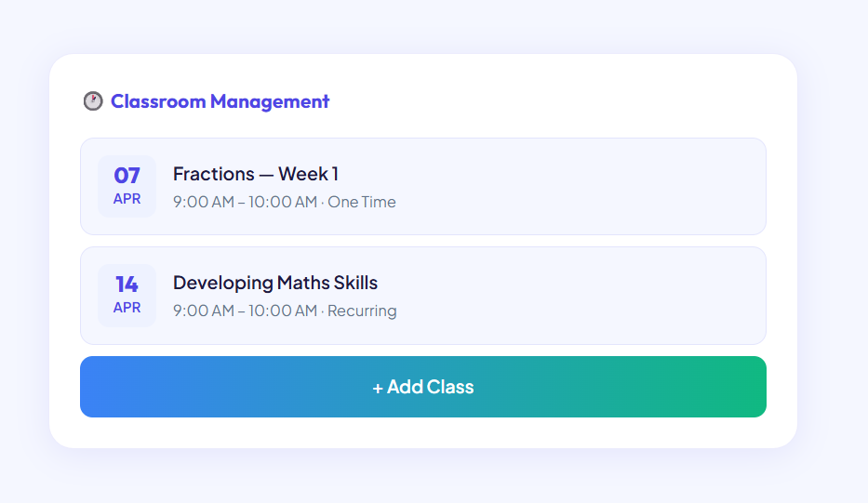This screenshot has width=868, height=503.
Task: Open the Fractions — Week 1 class title
Action: [x=256, y=174]
